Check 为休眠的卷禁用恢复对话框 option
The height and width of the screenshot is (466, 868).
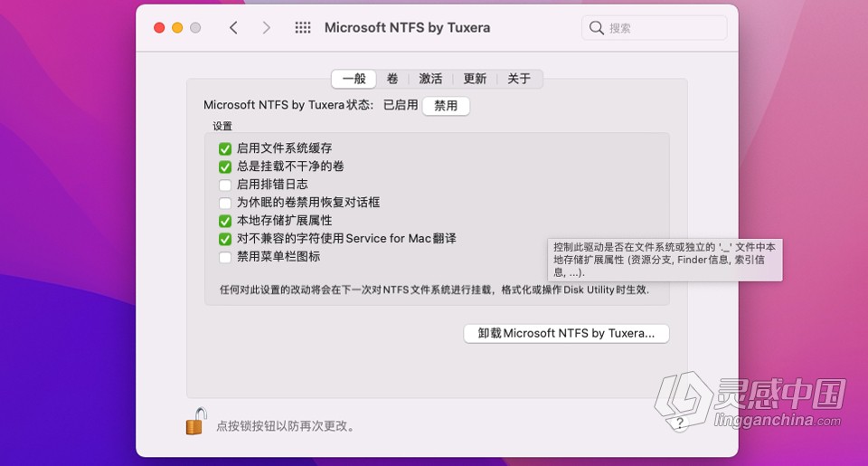225,203
